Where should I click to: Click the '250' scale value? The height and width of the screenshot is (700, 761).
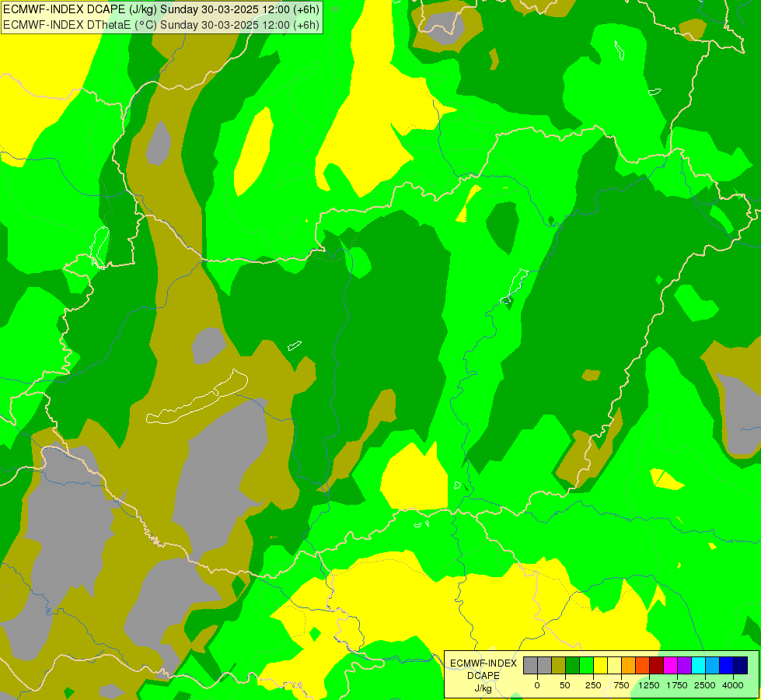(x=593, y=685)
